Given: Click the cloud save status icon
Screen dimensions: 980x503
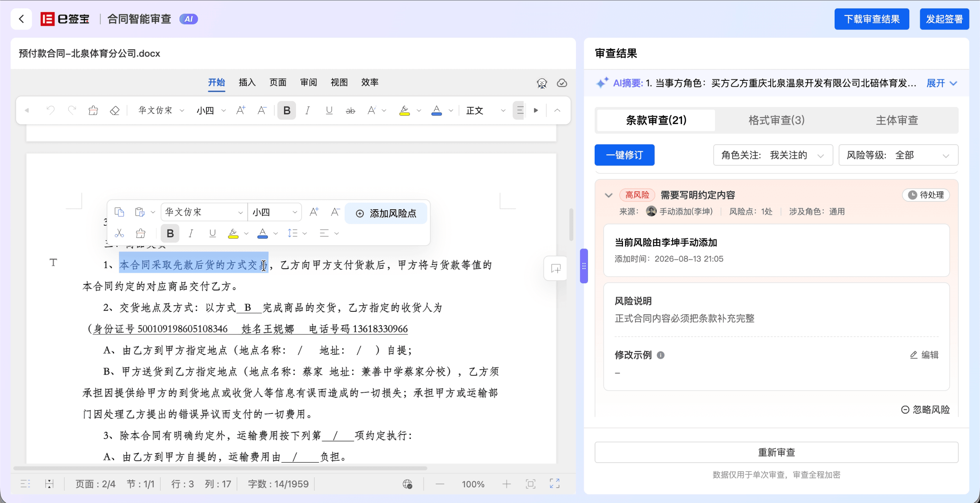Looking at the screenshot, I should 562,83.
